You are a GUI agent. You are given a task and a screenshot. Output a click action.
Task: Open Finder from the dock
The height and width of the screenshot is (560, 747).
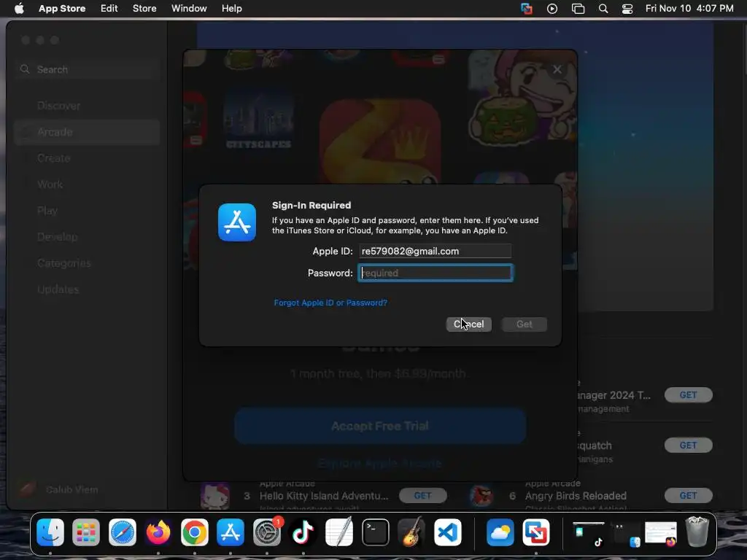tap(50, 532)
